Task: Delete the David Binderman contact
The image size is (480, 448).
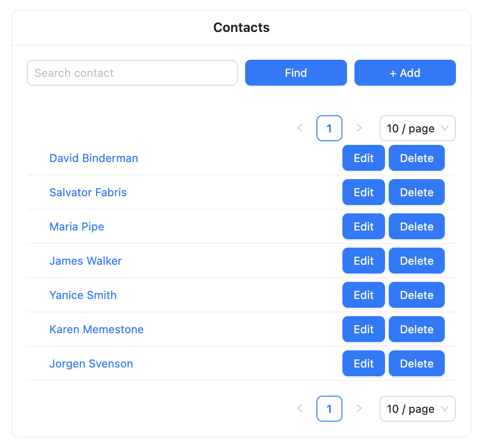Action: pos(417,158)
